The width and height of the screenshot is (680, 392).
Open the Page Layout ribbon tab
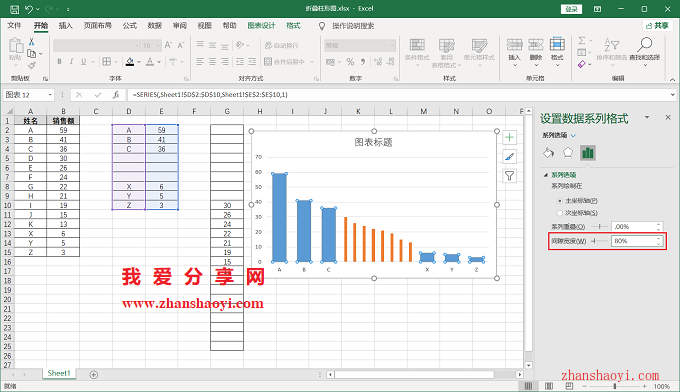click(98, 26)
